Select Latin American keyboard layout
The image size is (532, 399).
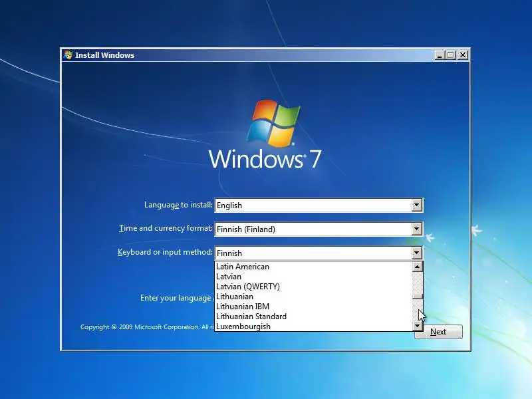313,267
